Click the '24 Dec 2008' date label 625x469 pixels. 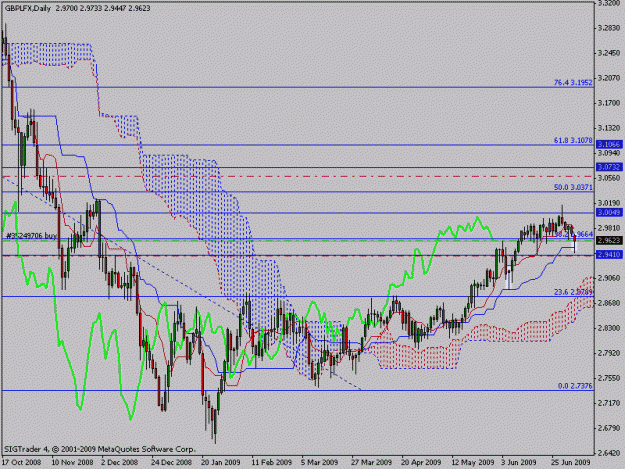[x=171, y=462]
